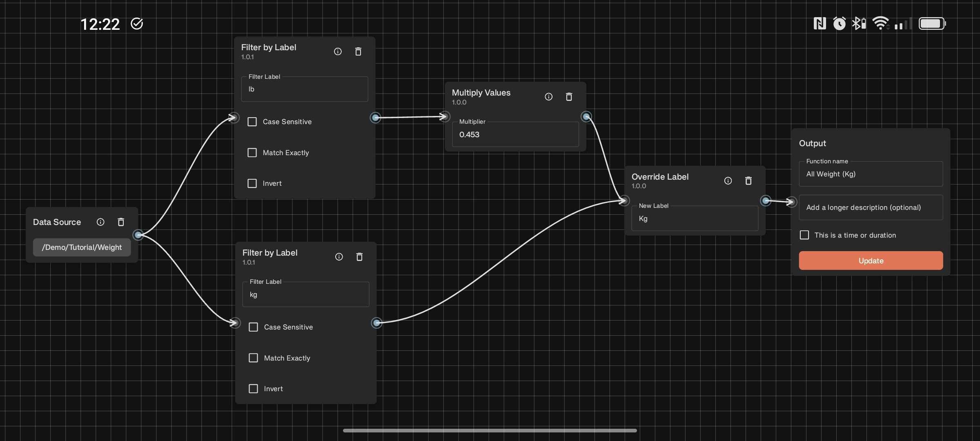Delete the Multiply Values node

click(x=569, y=97)
